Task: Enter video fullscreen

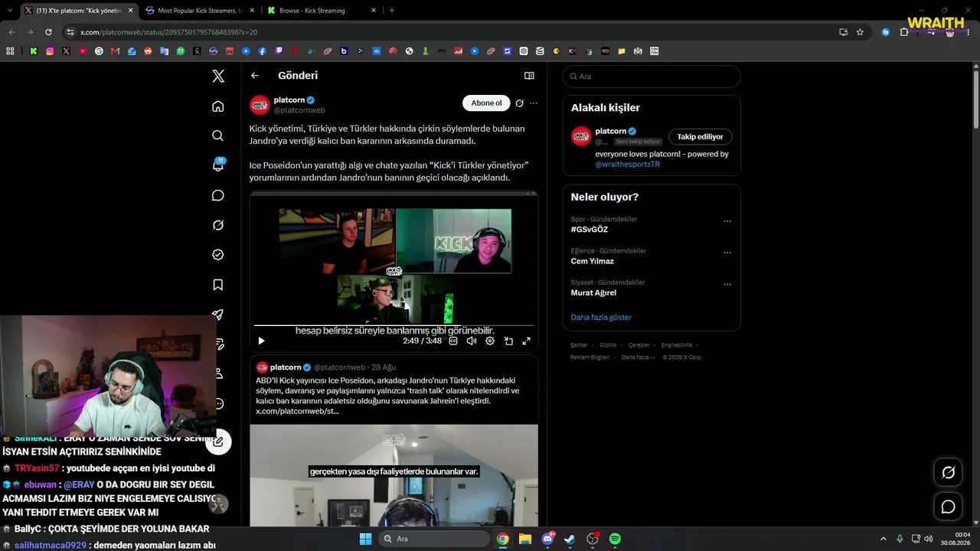Action: click(527, 341)
